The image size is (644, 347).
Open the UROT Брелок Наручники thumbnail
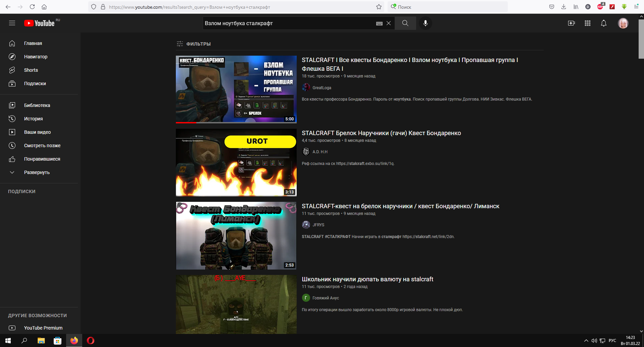tap(236, 163)
